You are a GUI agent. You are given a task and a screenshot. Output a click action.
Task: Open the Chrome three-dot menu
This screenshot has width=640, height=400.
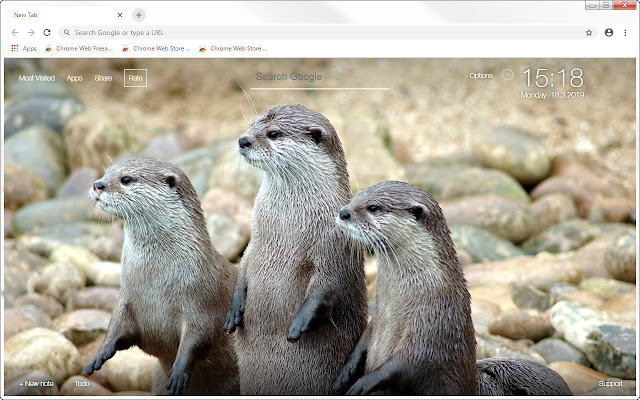tap(625, 33)
